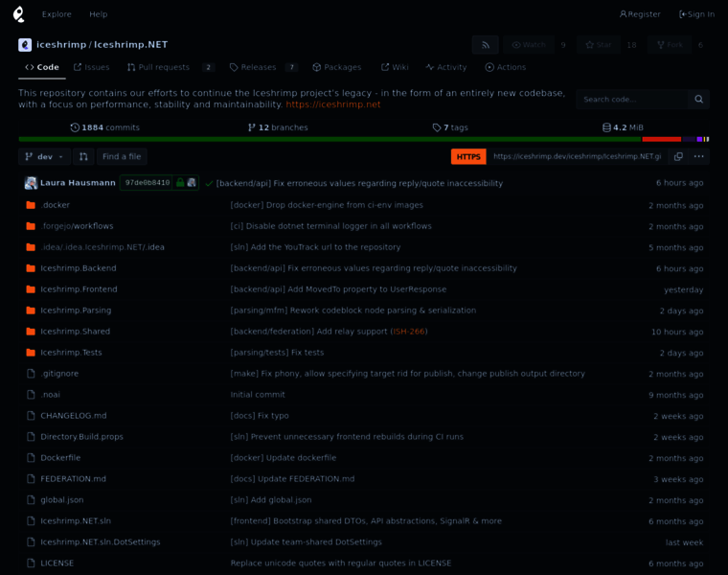Open the .forgejo/workflows folder
This screenshot has height=575, width=728.
click(x=77, y=226)
